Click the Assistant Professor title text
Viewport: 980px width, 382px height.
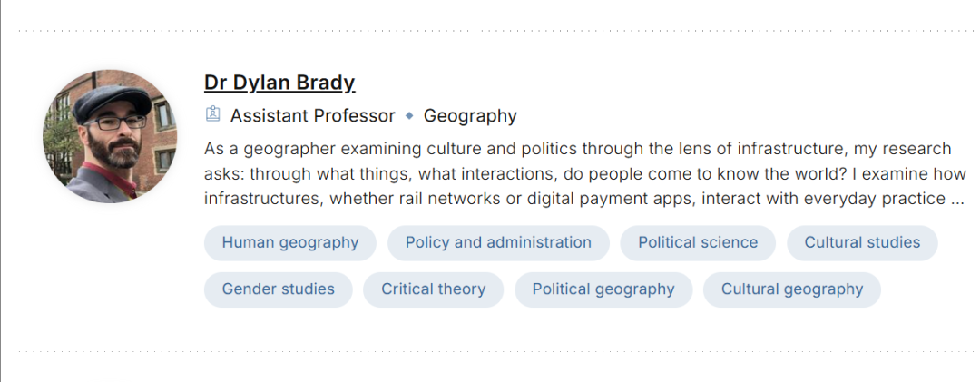pyautogui.click(x=312, y=115)
